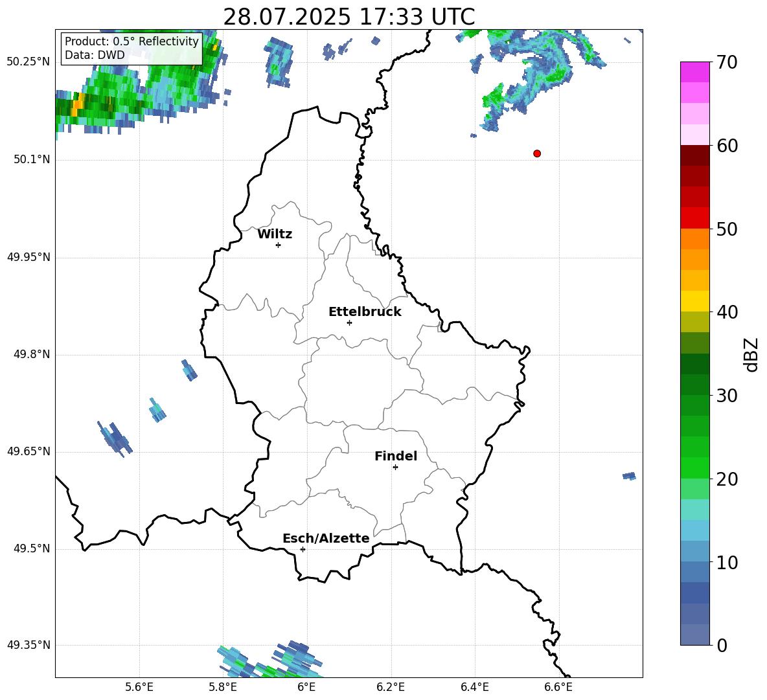767x700 pixels.
Task: Click the 49.65°N latitude label
Action: click(29, 451)
